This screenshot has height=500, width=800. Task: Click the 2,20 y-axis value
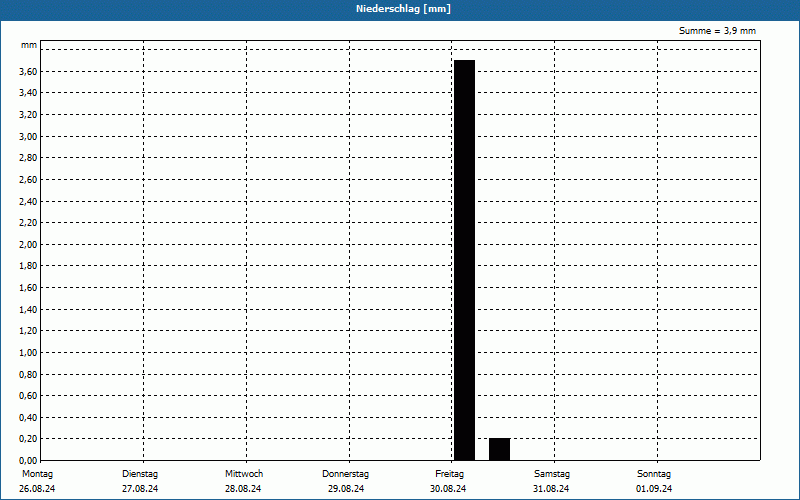click(28, 223)
